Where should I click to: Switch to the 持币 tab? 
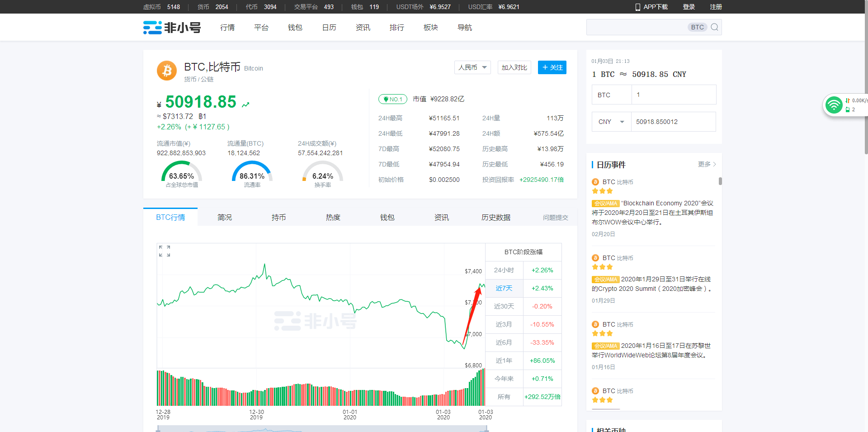point(279,217)
